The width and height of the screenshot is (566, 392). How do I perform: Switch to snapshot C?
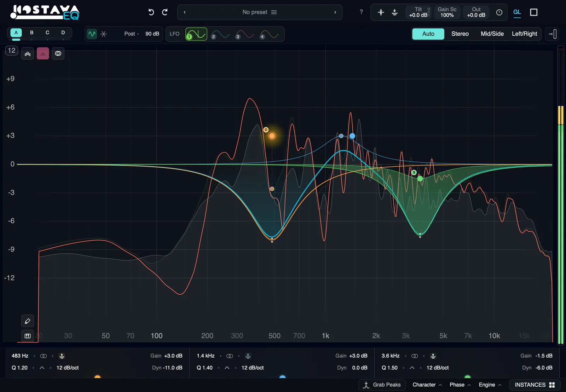point(47,33)
